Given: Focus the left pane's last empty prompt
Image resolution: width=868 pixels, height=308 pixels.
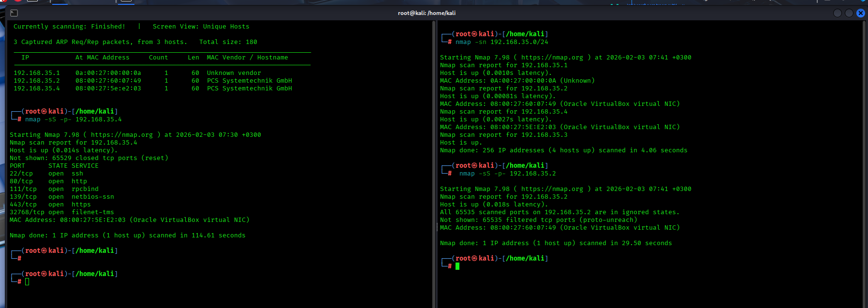Looking at the screenshot, I should [27, 281].
